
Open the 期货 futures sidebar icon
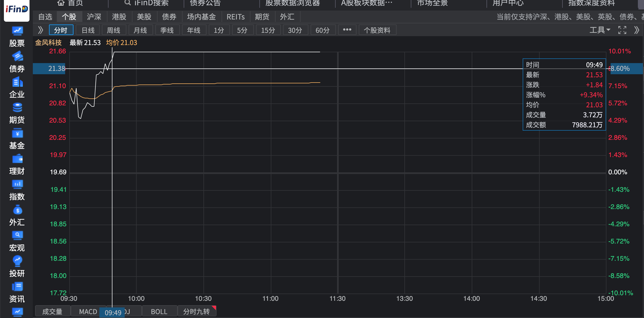coord(17,108)
